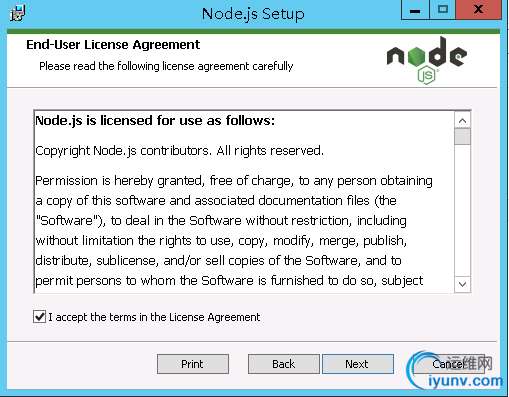Click the installer icon in title bar

17,13
